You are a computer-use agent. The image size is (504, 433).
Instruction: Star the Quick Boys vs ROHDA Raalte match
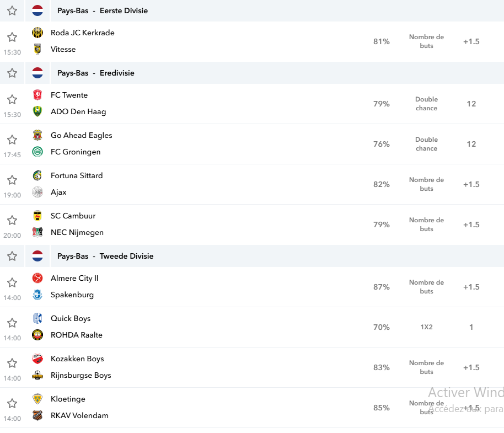pos(12,323)
